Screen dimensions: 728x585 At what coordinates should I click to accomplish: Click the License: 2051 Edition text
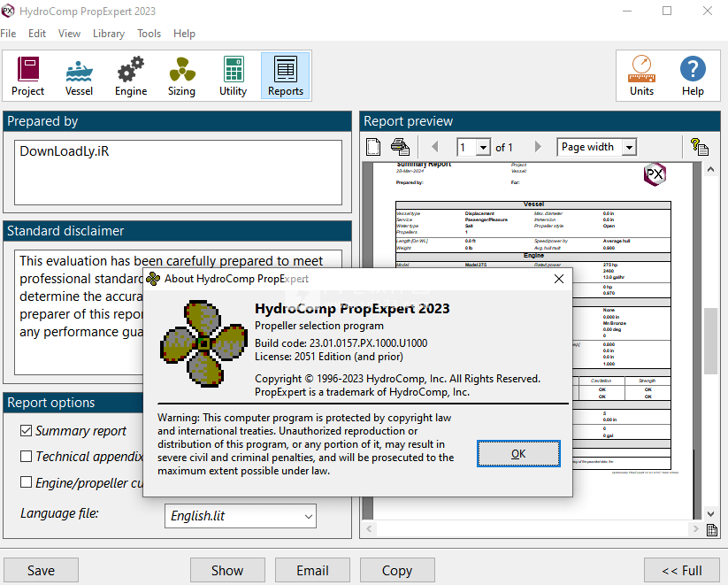[329, 357]
